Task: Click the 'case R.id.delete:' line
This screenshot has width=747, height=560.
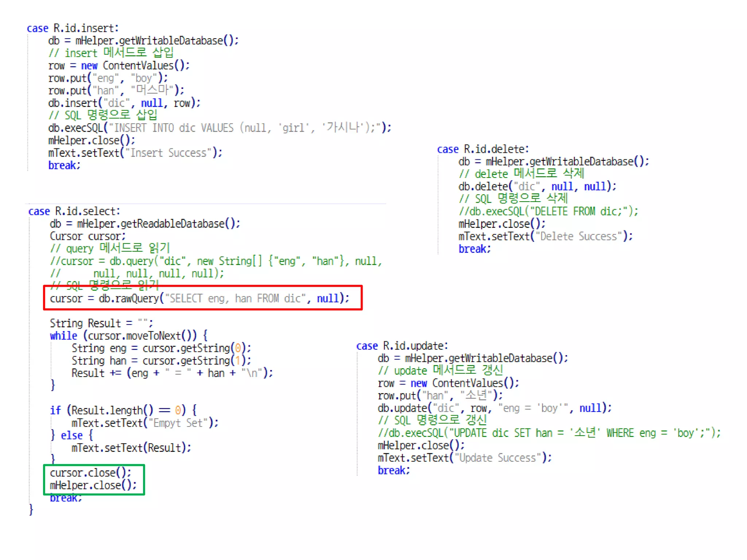Action: (x=483, y=149)
